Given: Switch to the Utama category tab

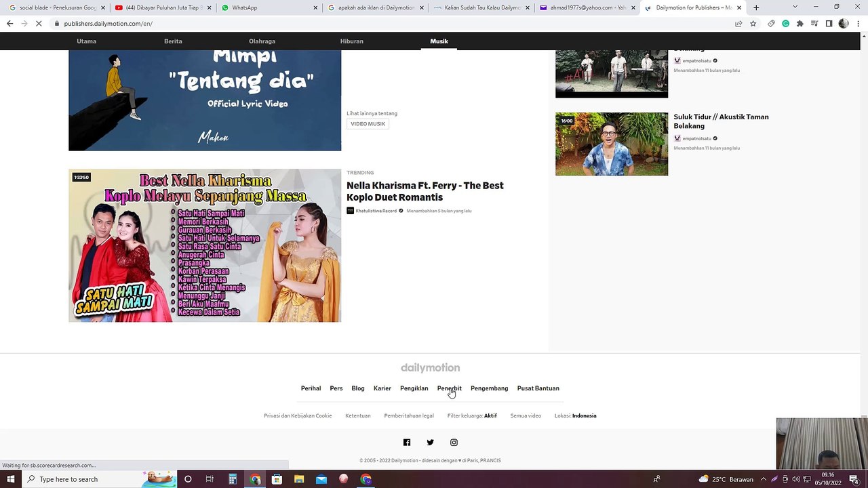Looking at the screenshot, I should coord(87,41).
